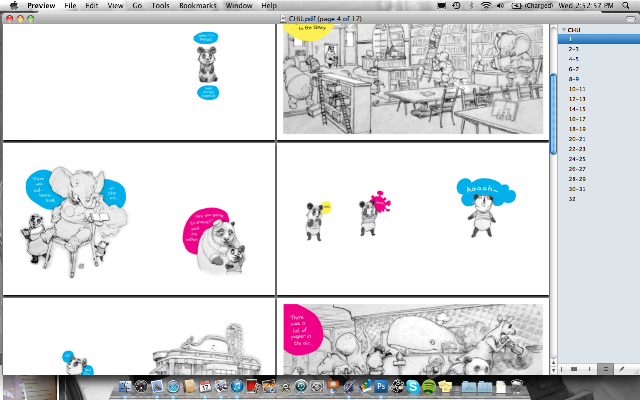Open the Wi-Fi status menu
Viewport: 640px width, 400px height.
point(486,6)
